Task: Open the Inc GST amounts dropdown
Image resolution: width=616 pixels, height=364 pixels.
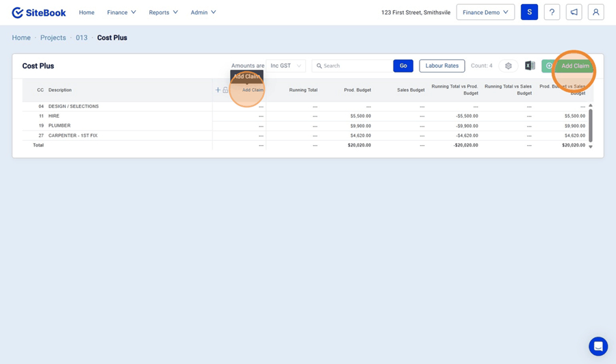Action: pyautogui.click(x=286, y=66)
